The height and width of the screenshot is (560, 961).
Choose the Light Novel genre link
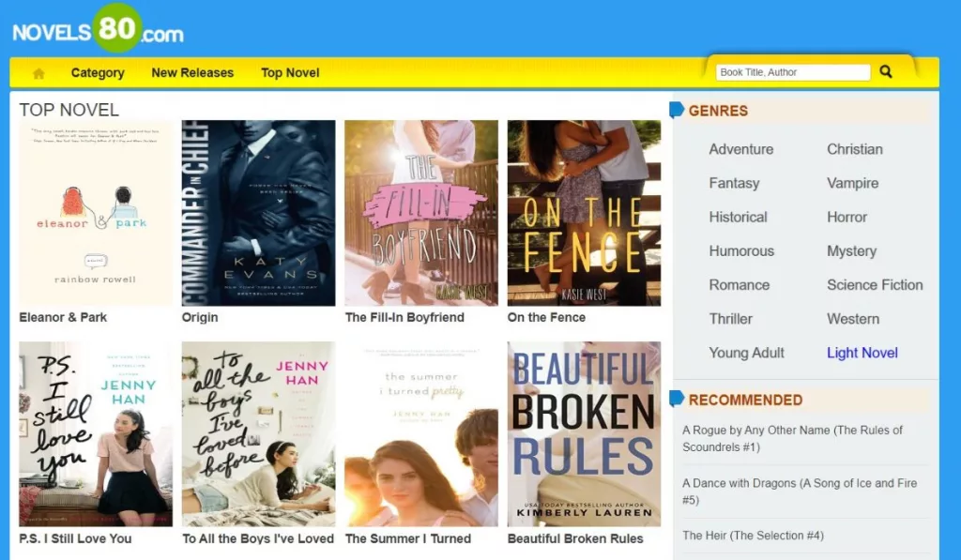(x=862, y=353)
